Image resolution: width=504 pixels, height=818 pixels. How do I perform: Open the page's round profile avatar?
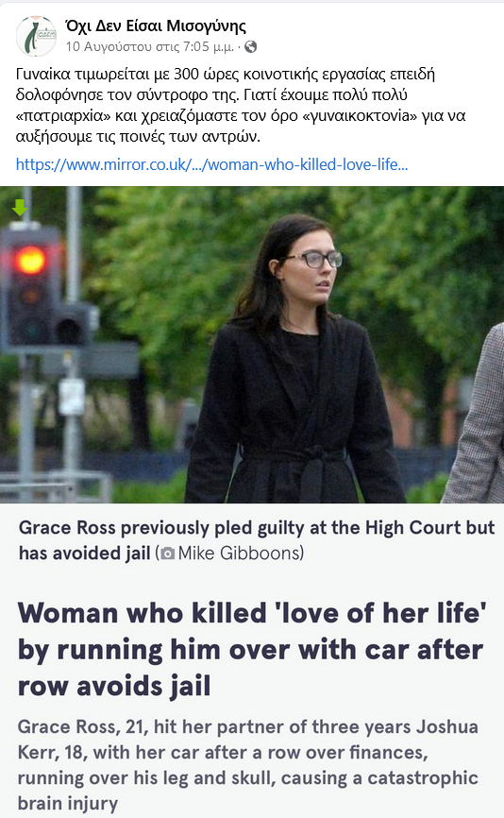36,36
